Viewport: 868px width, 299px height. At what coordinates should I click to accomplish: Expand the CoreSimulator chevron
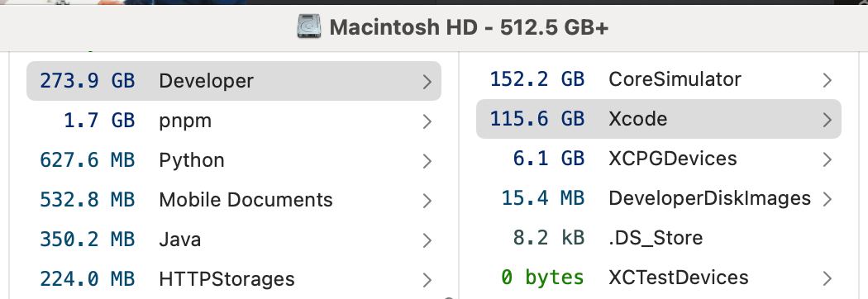827,80
